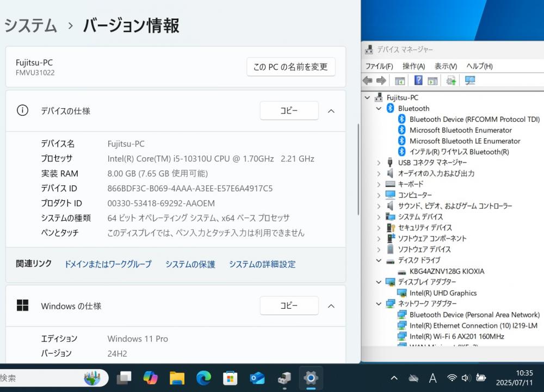Collapse the Fujitsu-PC root node

pyautogui.click(x=367, y=98)
